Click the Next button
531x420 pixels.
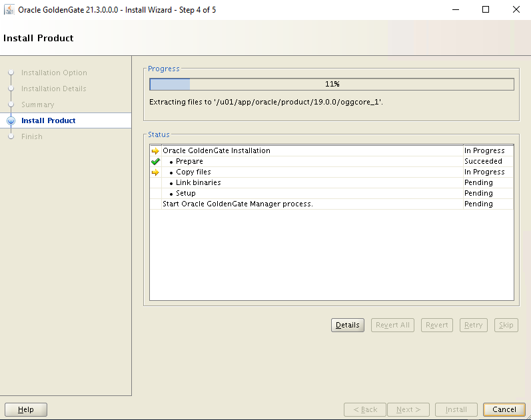pyautogui.click(x=408, y=409)
